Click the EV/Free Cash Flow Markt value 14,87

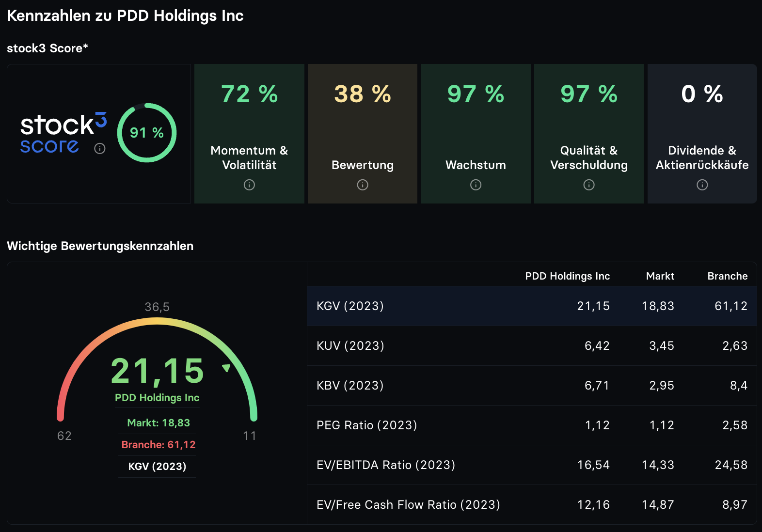[x=658, y=504]
